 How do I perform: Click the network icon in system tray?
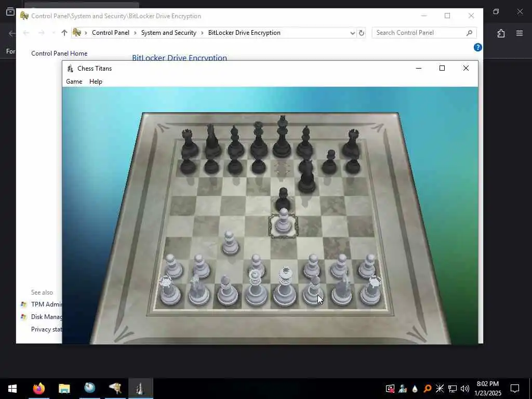click(453, 389)
